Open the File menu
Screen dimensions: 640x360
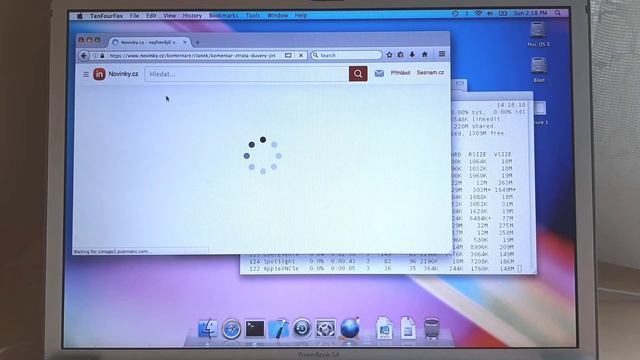point(134,16)
